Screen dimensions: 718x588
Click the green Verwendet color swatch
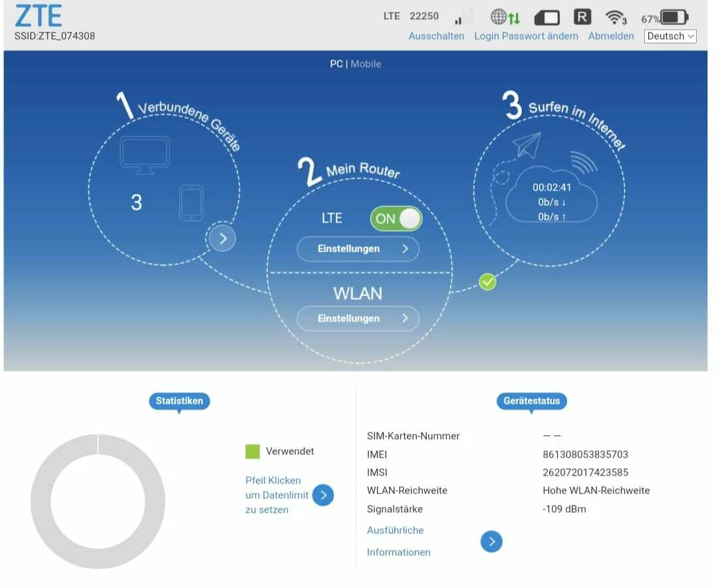click(253, 452)
